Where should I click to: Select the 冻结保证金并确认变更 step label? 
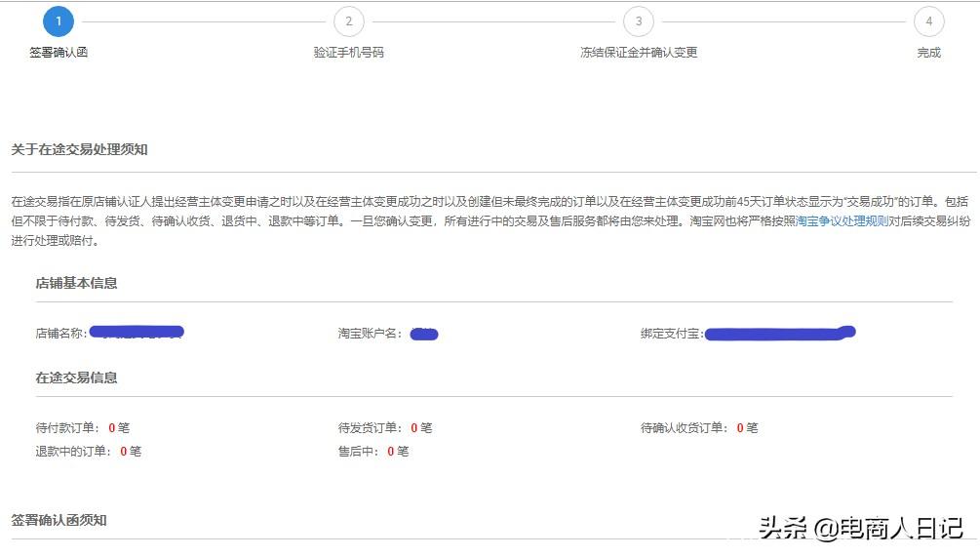pos(638,53)
